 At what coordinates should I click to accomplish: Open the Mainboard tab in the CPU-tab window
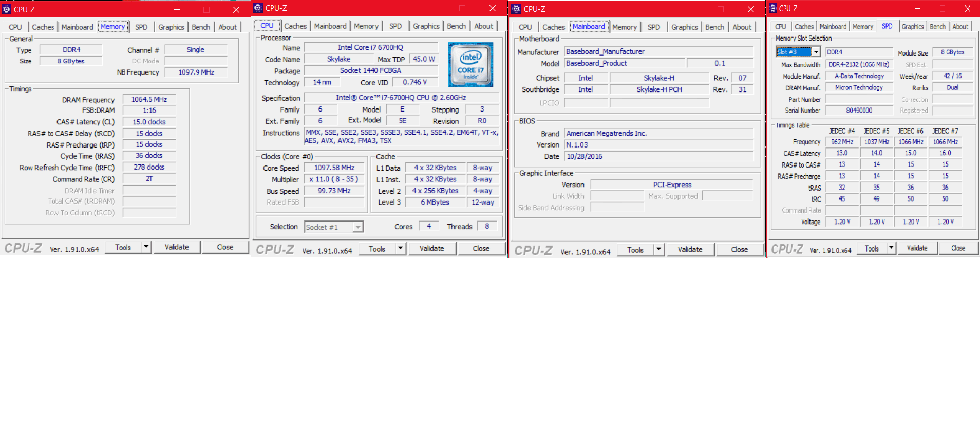point(330,26)
